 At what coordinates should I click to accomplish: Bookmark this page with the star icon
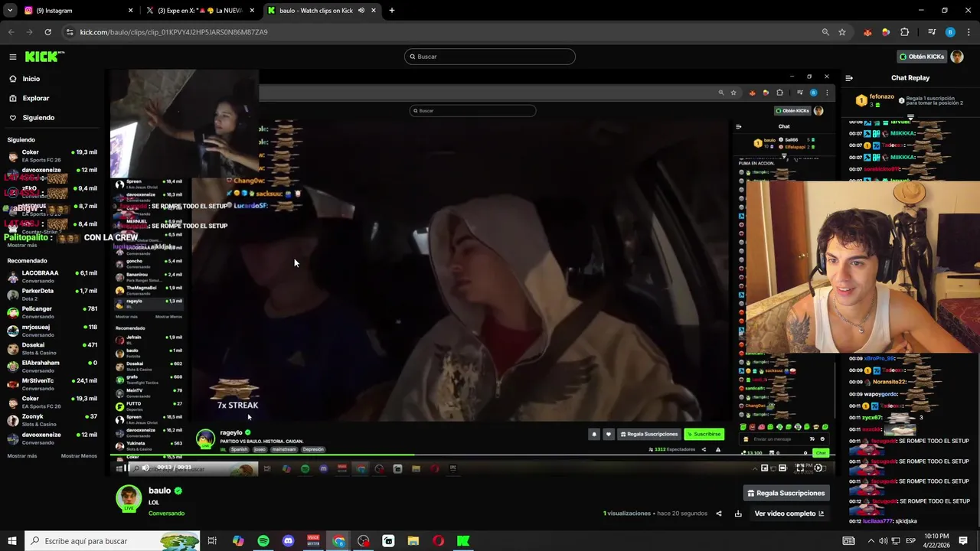[842, 32]
